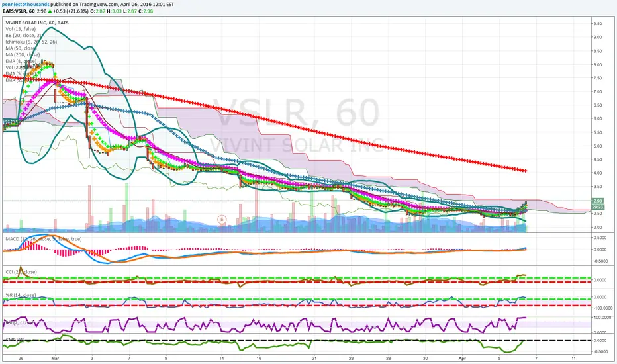Click the countdown tag below the 2.98 price tag
This screenshot has width=617, height=364.
tap(597, 207)
